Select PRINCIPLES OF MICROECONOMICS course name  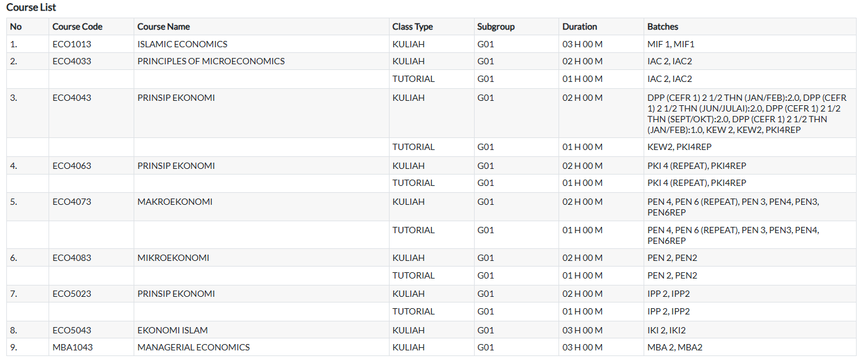[211, 61]
